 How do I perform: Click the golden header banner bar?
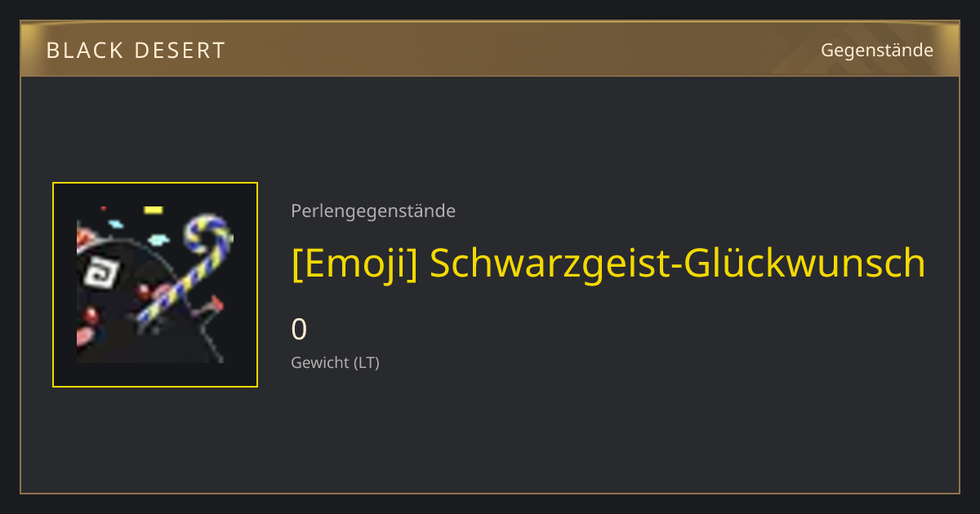pos(490,49)
